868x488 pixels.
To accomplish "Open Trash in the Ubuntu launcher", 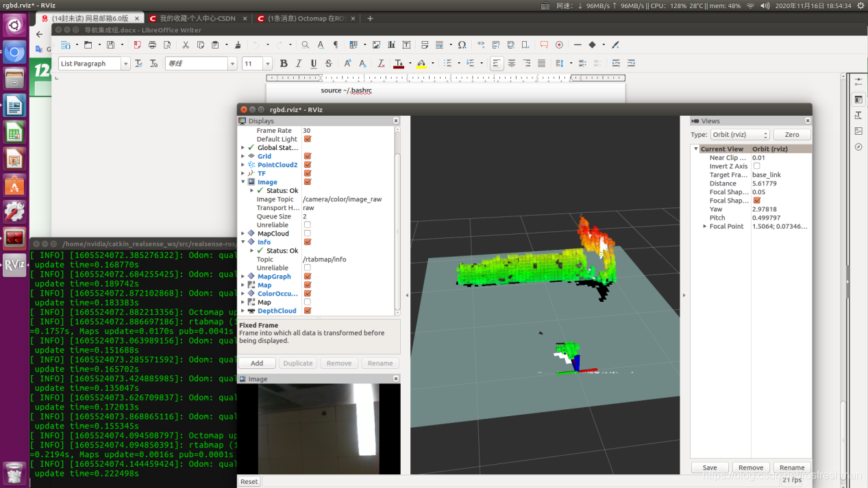I will pos(14,473).
